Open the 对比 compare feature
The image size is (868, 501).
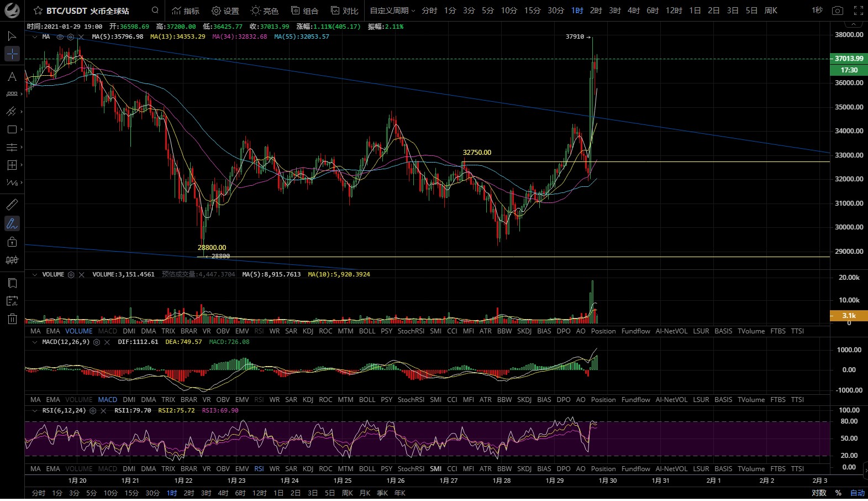tap(345, 11)
